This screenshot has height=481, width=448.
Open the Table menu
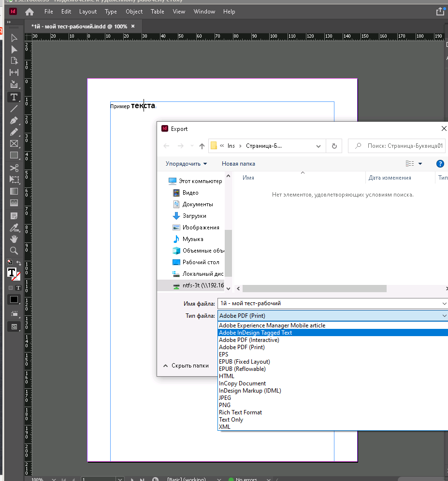click(157, 12)
